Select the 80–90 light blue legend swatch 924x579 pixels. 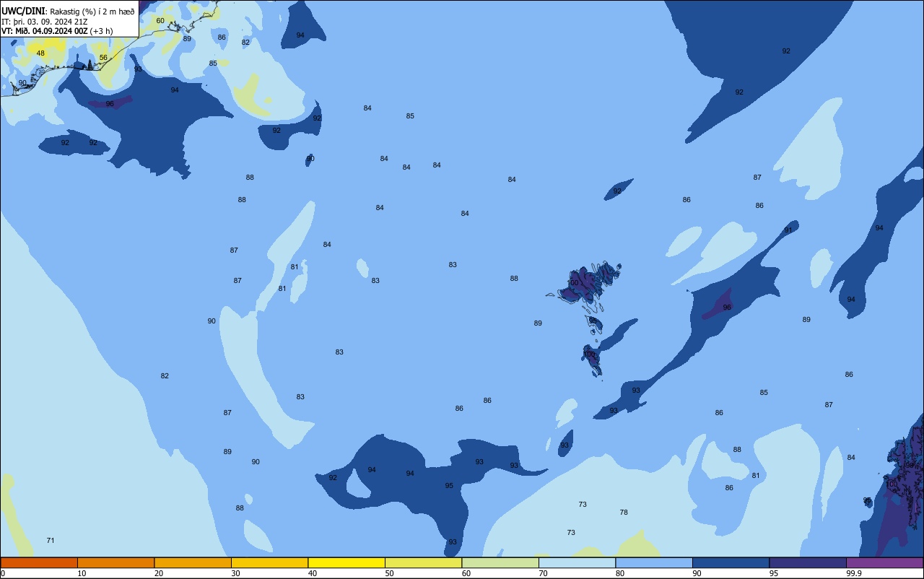pos(654,562)
